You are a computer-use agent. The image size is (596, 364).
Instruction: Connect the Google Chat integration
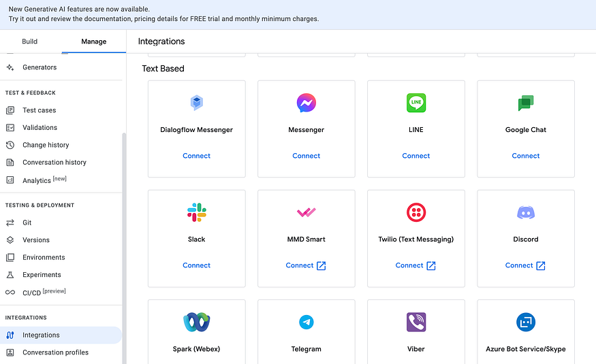525,156
